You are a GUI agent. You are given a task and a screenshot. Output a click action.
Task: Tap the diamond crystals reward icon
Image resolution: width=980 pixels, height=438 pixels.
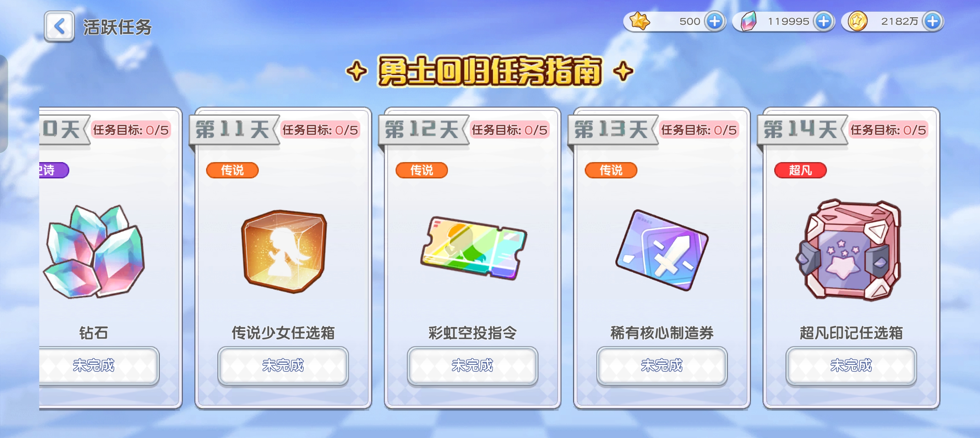point(94,251)
